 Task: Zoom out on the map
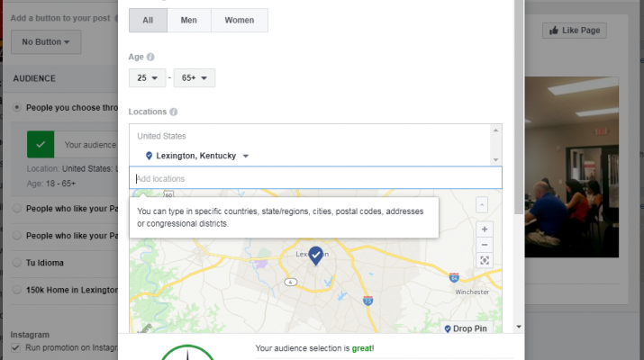(485, 245)
